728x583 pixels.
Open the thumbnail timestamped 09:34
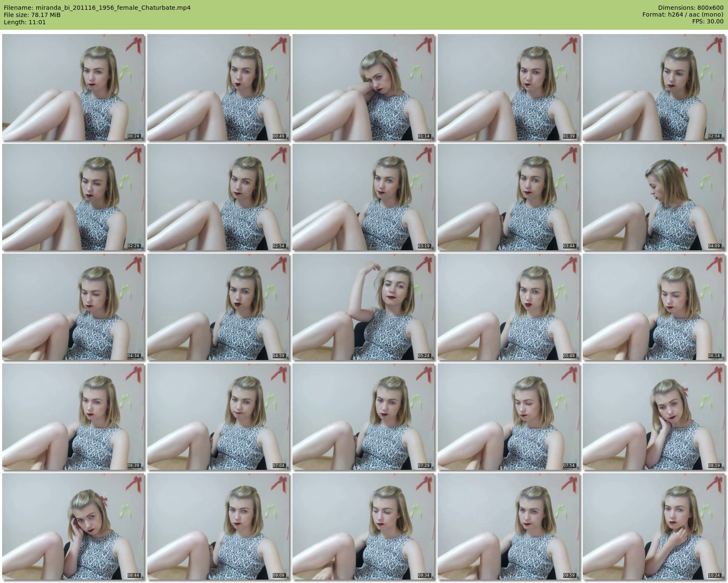(364, 526)
